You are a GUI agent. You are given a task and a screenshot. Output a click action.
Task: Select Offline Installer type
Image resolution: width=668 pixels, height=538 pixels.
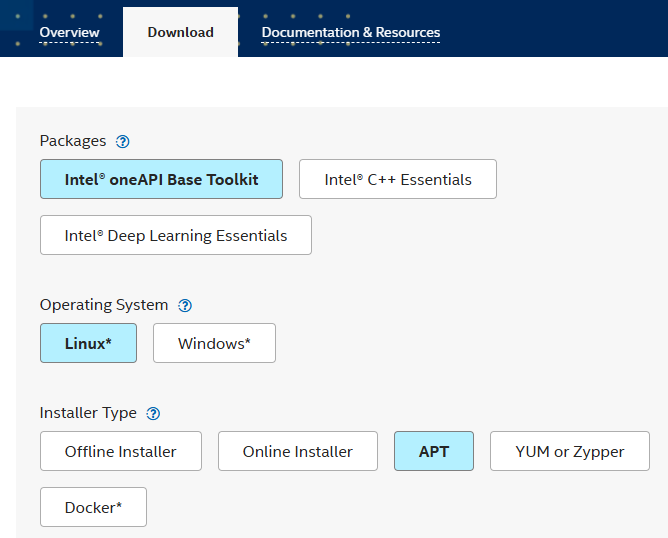[121, 451]
